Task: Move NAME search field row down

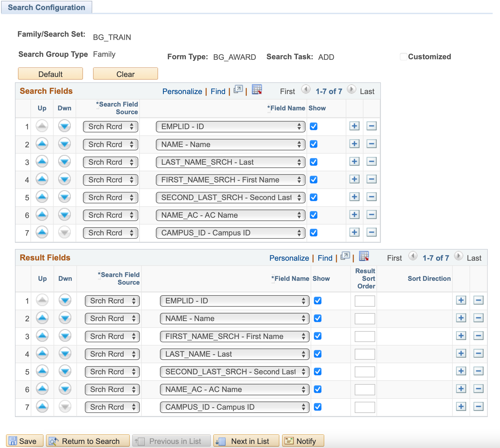Action: click(x=64, y=144)
